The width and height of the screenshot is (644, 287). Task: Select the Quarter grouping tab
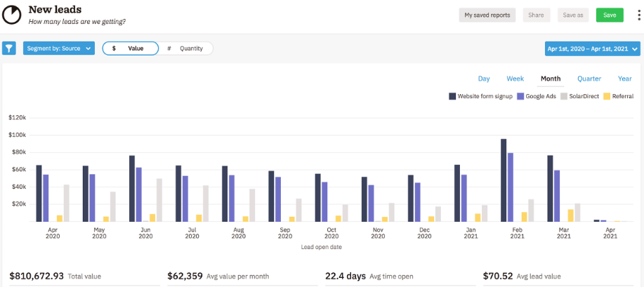589,79
